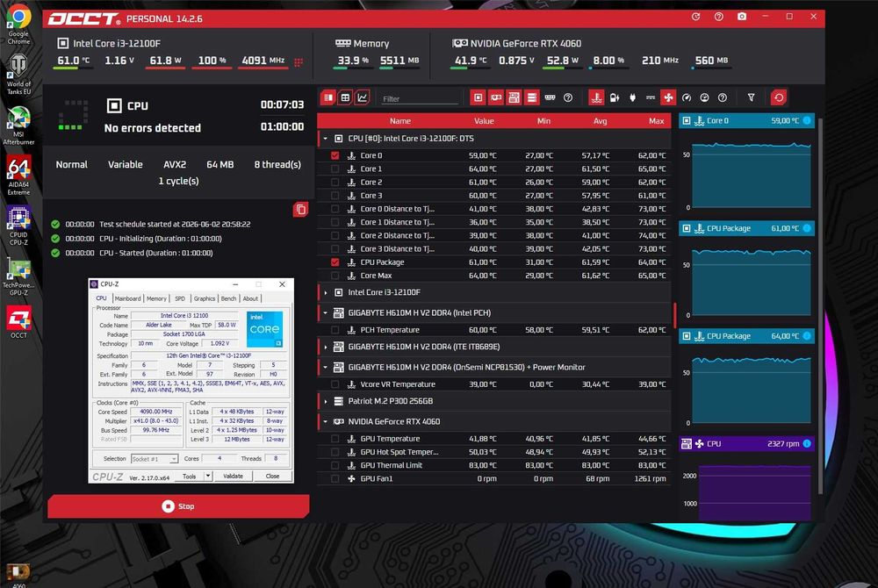878x588 pixels.
Task: Click the Validate button in CPU-Z
Action: tap(233, 477)
